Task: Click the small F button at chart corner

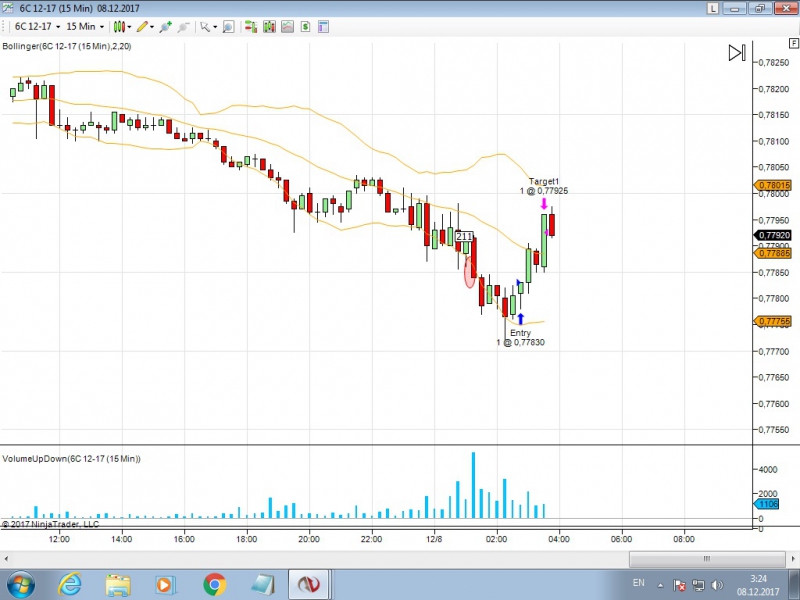Action: [793, 43]
